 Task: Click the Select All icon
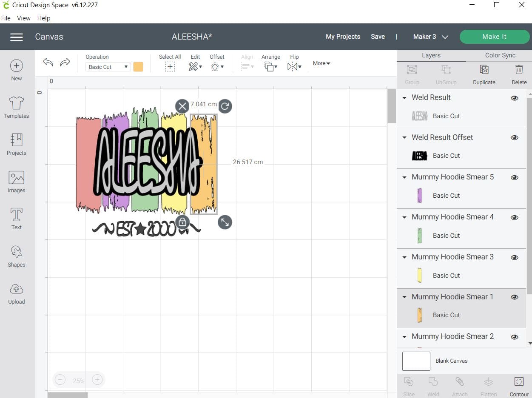(170, 67)
